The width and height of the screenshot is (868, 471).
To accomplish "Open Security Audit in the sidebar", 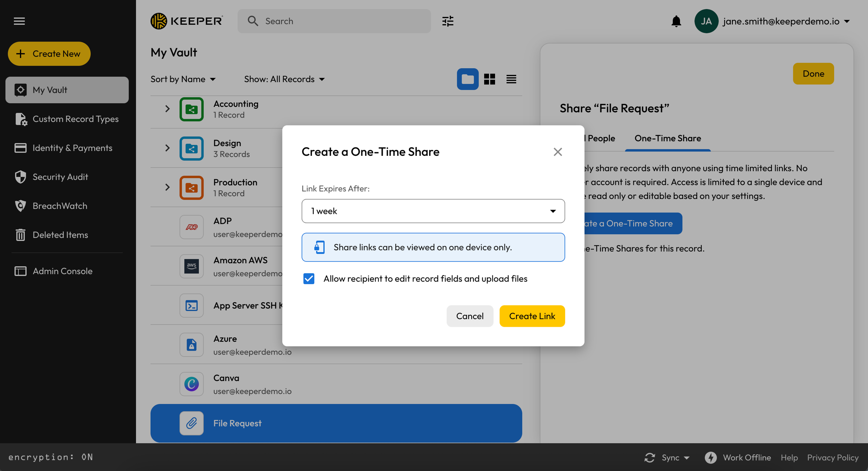I will click(60, 177).
